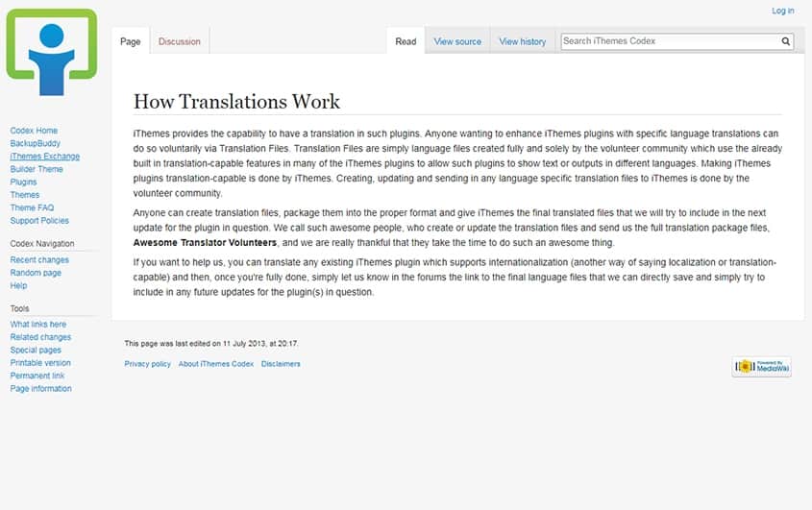The image size is (812, 510).
Task: Open the Privacy policy link
Action: tap(148, 364)
